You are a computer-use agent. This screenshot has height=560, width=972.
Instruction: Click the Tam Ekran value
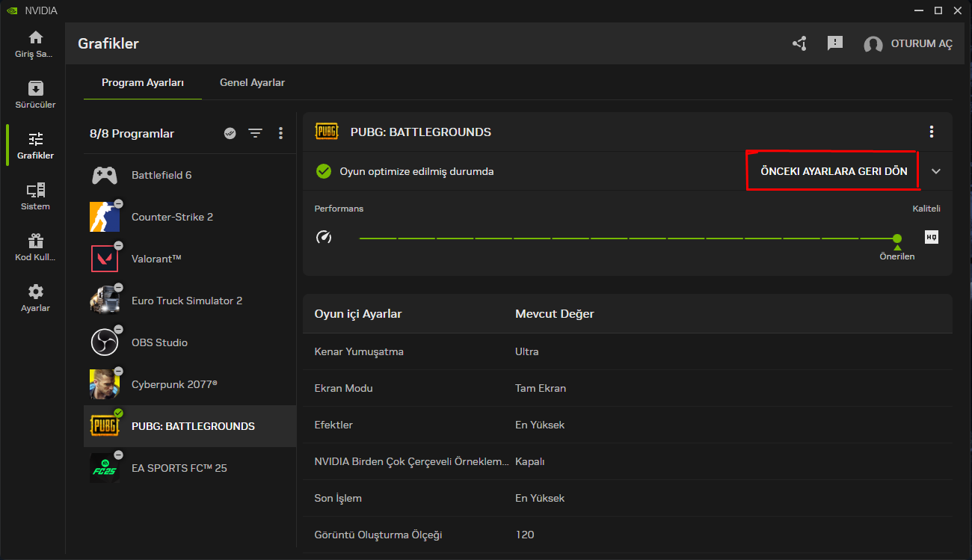point(541,388)
